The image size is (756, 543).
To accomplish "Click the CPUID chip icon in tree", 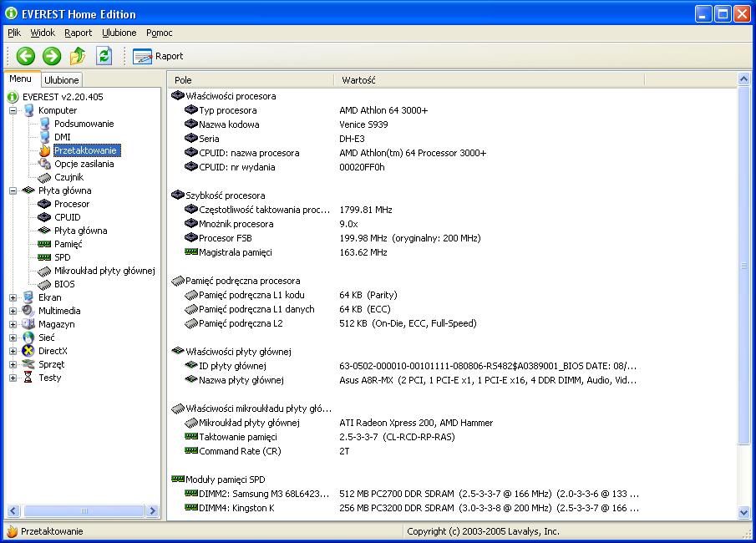I will point(44,217).
